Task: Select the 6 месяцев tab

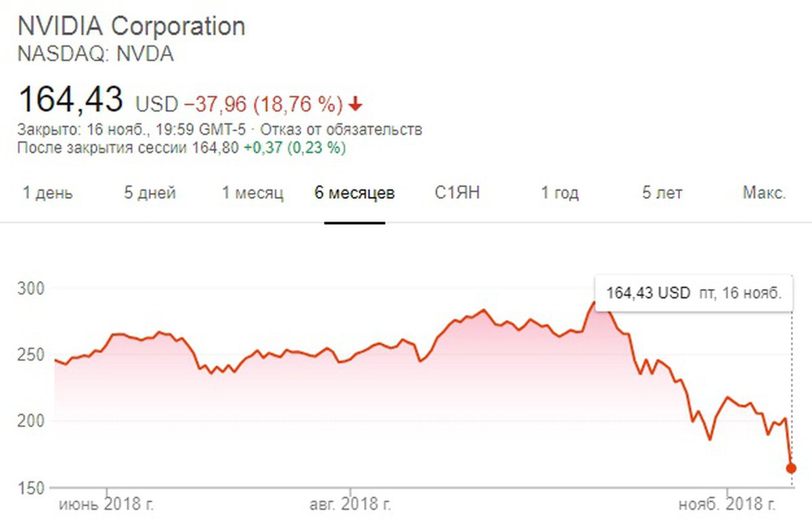Action: click(x=355, y=193)
